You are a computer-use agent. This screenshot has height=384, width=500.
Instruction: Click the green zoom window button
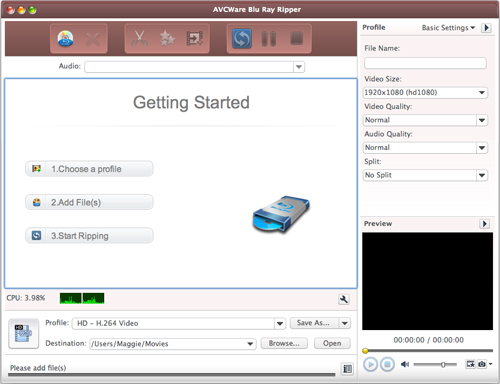tap(32, 10)
